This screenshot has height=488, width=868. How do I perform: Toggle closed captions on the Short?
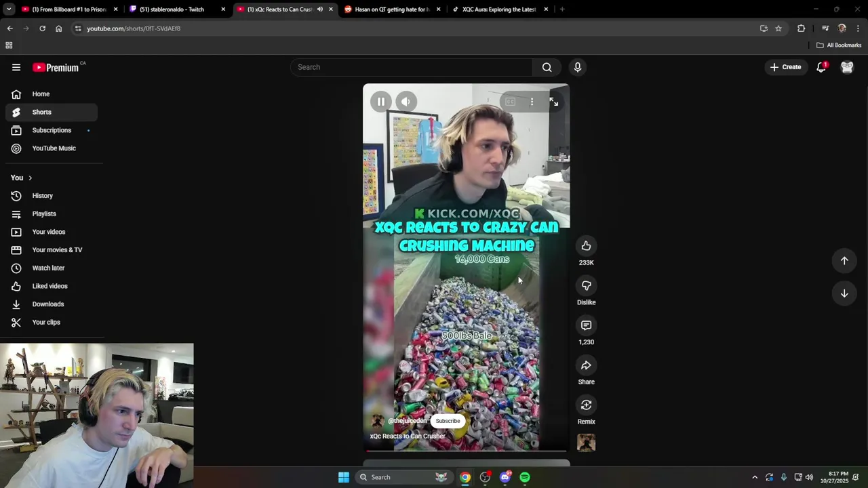[x=510, y=102]
